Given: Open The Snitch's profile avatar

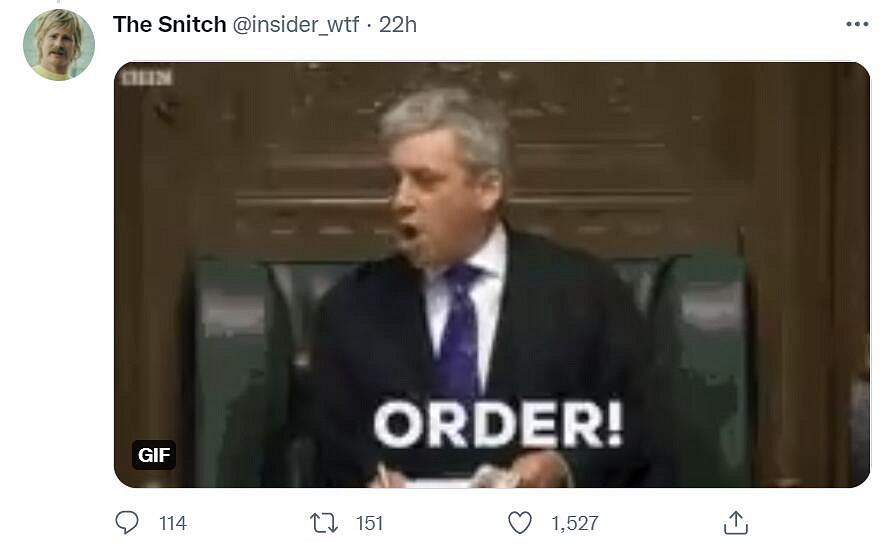Looking at the screenshot, I should [59, 44].
